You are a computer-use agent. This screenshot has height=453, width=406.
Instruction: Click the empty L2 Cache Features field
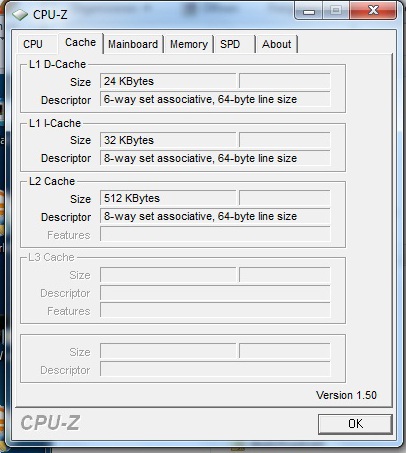[x=215, y=234]
